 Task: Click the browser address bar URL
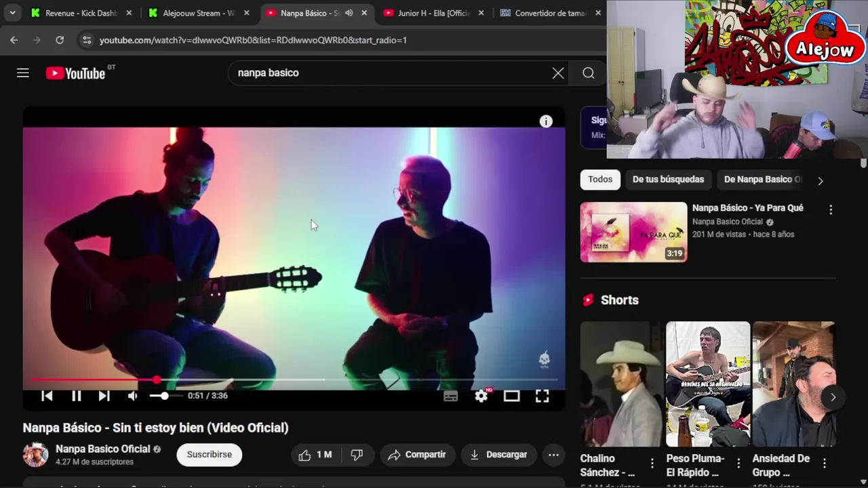pyautogui.click(x=253, y=40)
